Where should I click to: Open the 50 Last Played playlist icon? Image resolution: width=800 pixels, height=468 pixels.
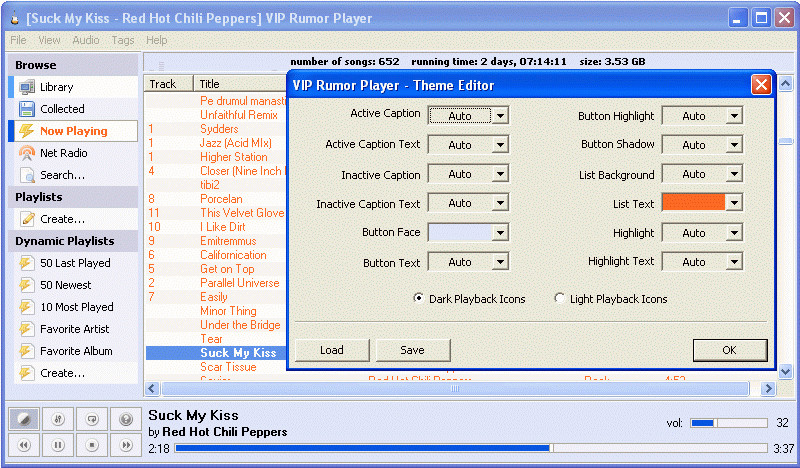[x=27, y=263]
